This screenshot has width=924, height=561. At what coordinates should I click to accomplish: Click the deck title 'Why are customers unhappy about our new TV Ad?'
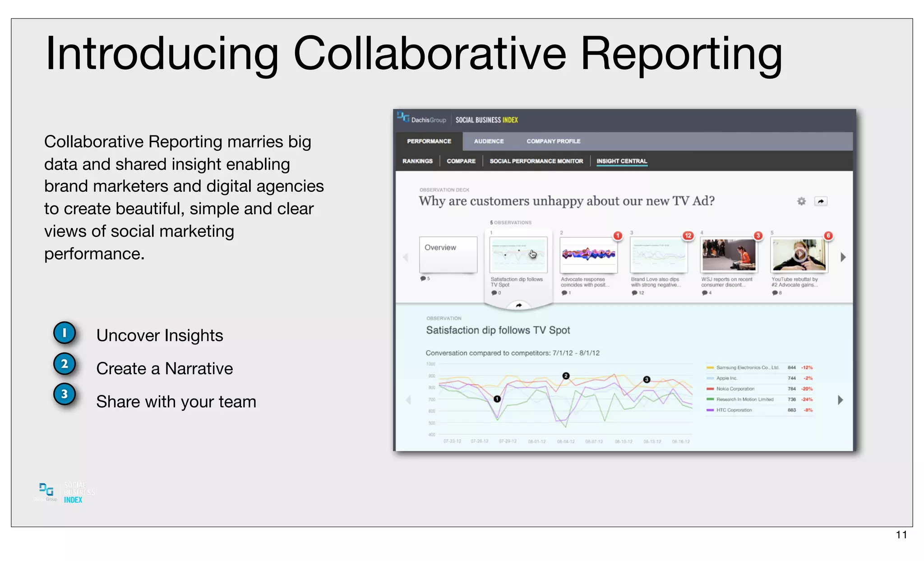pyautogui.click(x=567, y=201)
